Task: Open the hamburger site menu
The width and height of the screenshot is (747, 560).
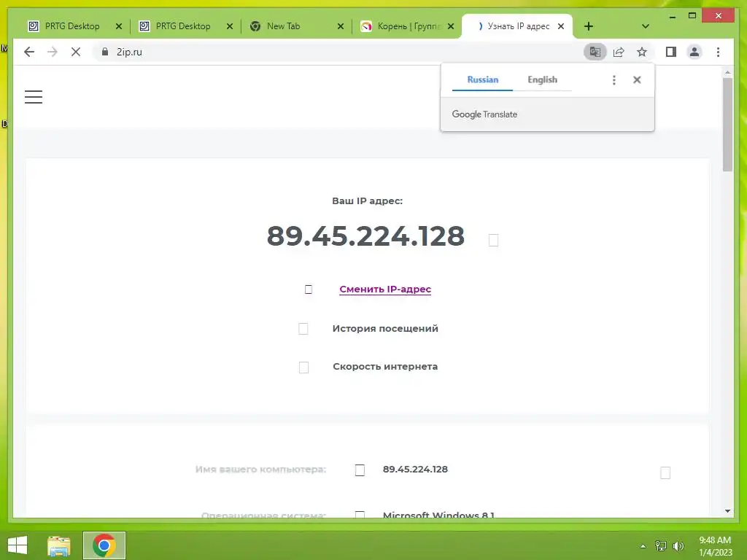Action: point(34,97)
